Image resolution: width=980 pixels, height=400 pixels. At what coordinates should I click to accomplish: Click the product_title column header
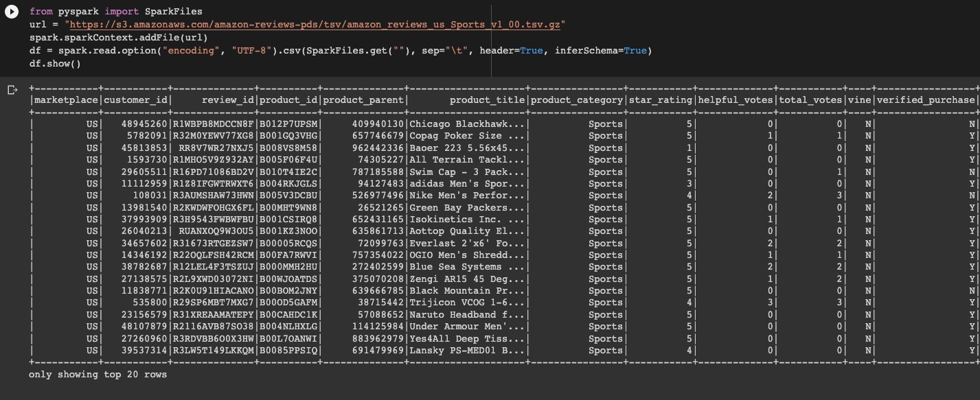pyautogui.click(x=487, y=99)
